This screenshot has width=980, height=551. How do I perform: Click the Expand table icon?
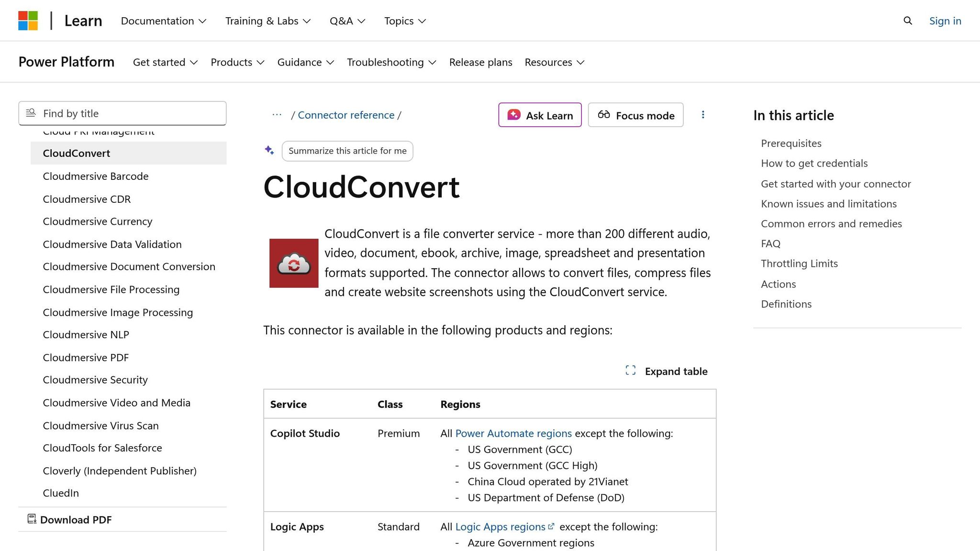pos(630,370)
